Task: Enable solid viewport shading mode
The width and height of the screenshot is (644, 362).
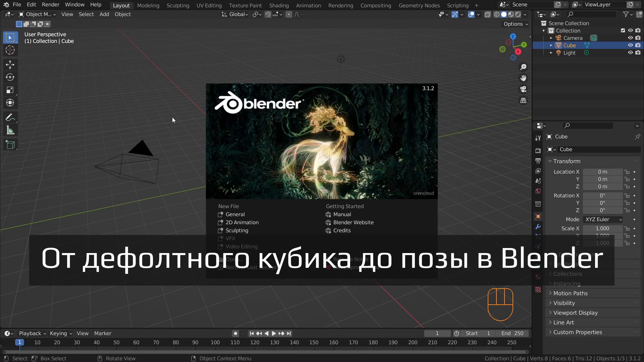Action: click(504, 14)
